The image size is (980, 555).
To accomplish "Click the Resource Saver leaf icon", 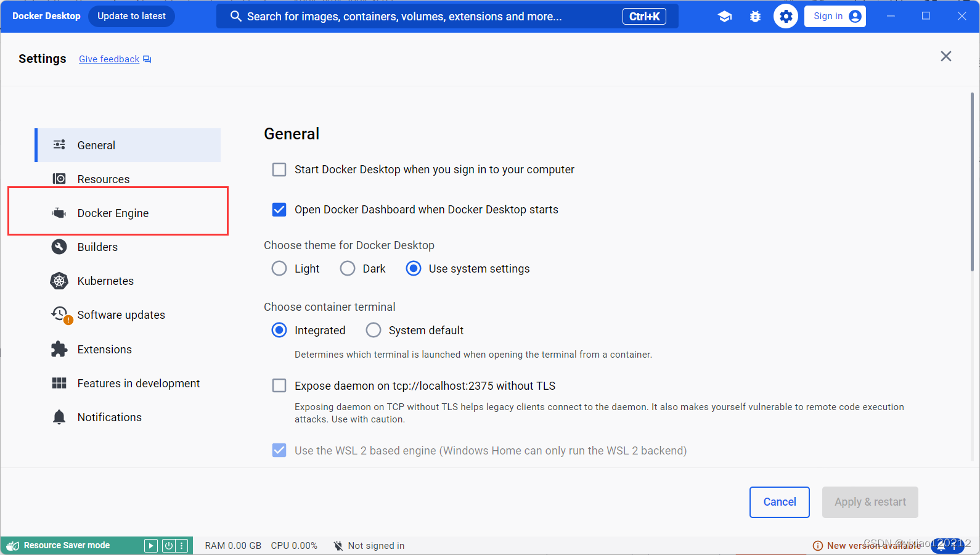I will [x=13, y=546].
